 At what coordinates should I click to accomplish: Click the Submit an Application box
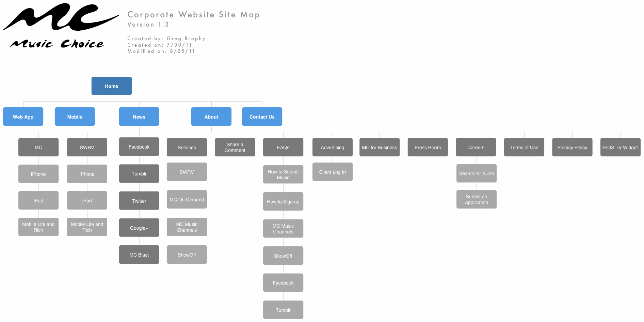[477, 199]
